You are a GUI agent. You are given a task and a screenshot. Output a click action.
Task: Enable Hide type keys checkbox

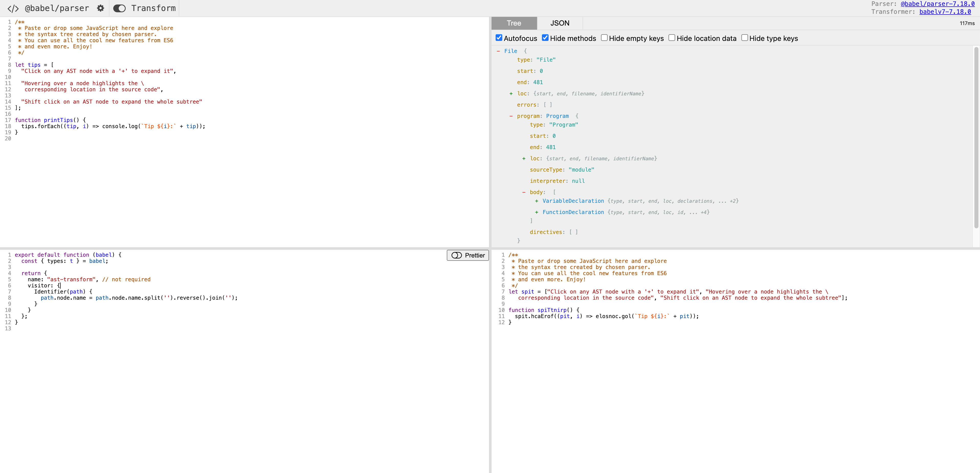point(744,38)
